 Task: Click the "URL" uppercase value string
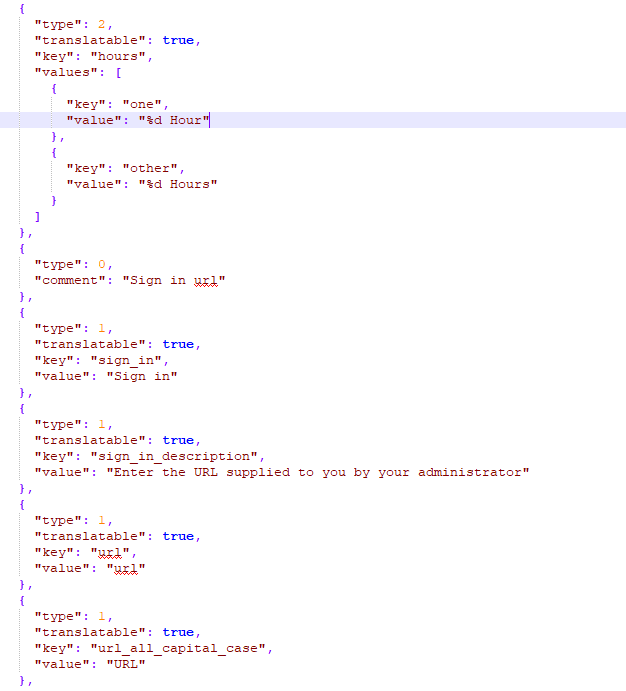tap(126, 665)
